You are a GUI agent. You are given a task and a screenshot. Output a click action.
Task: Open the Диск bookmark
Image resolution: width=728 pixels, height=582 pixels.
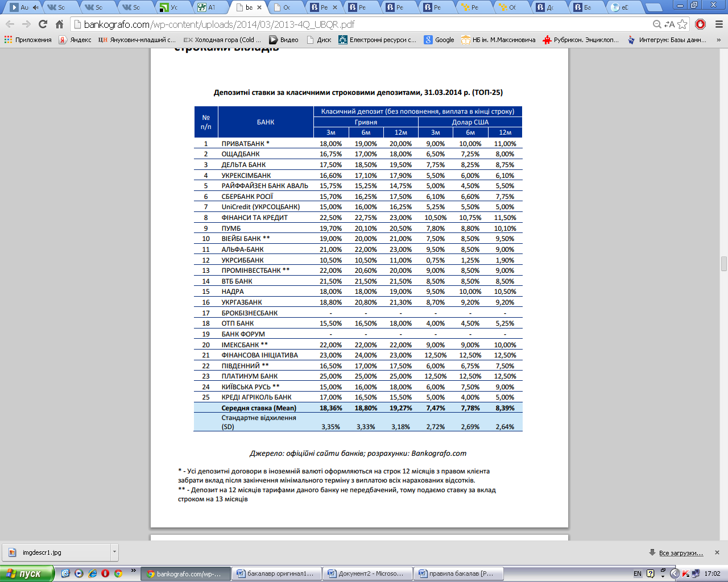click(319, 40)
